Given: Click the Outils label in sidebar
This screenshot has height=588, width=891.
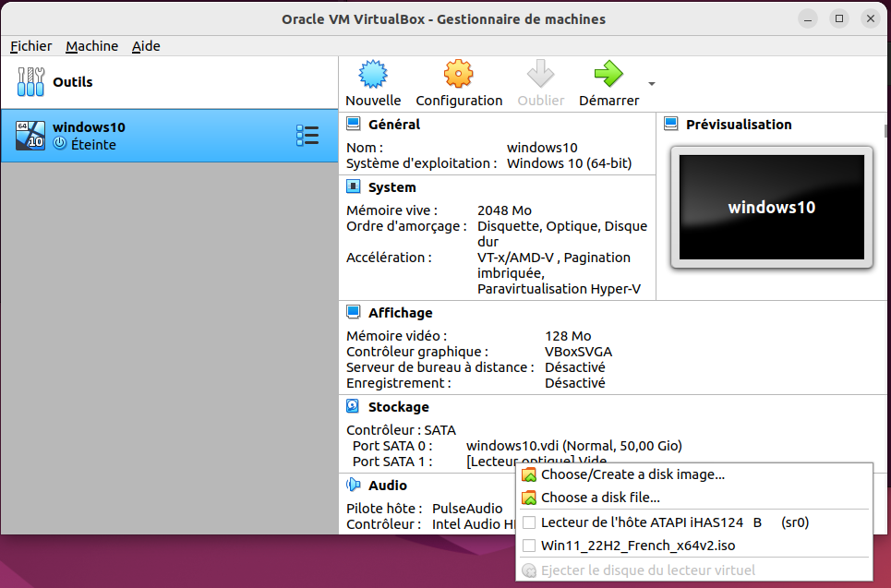Looking at the screenshot, I should 73,82.
